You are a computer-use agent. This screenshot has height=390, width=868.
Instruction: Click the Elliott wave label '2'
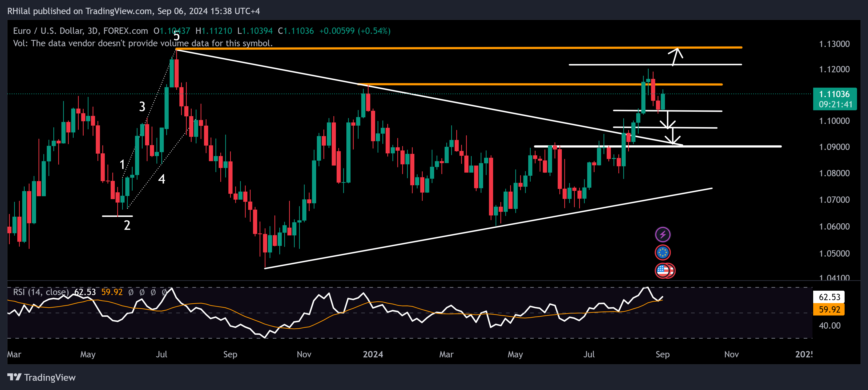point(127,225)
